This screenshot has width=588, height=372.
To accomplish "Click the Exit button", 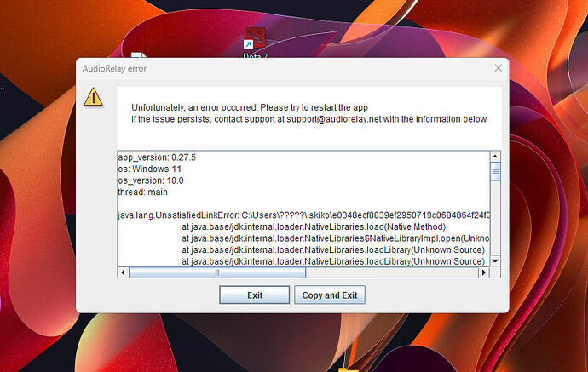I will 254,295.
